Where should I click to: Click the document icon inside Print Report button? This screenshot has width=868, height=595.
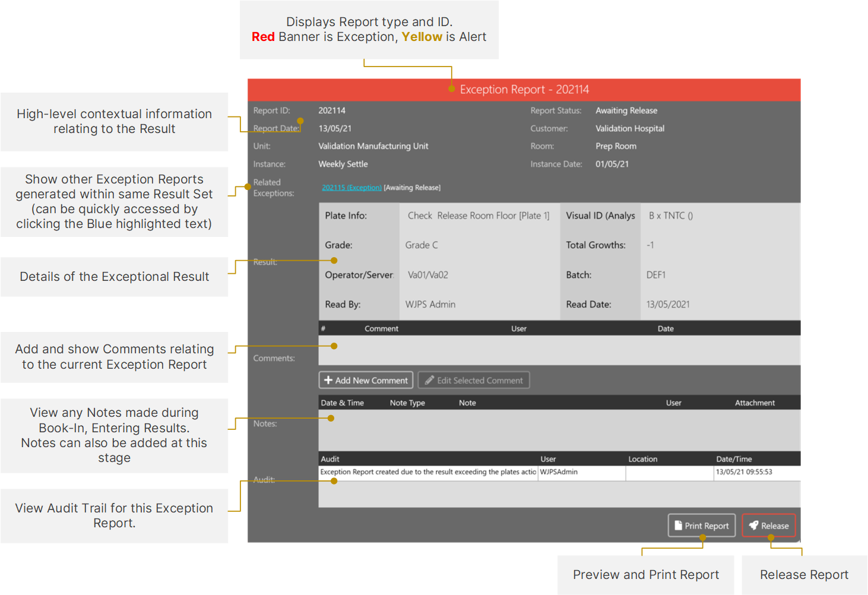point(678,525)
